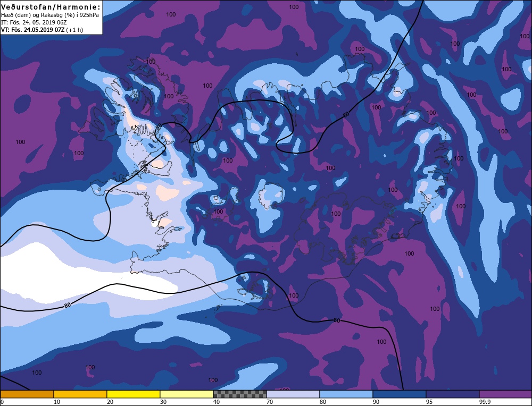
Task: Pick the bright yellow 20–30 legend swatch
Action: pos(134,394)
